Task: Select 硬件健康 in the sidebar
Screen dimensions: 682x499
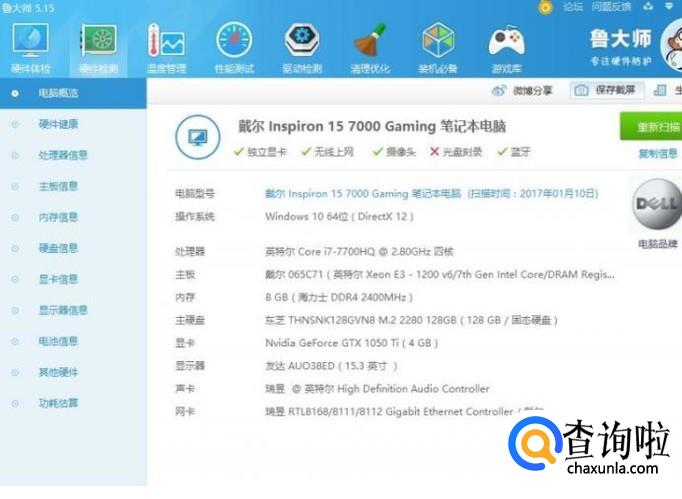Action: (58, 124)
